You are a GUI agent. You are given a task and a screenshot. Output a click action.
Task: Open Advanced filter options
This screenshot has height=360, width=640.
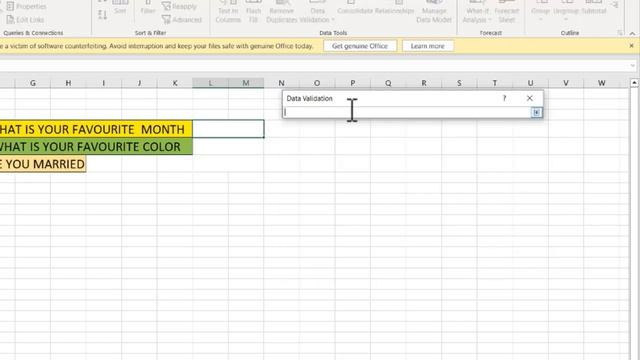coord(182,20)
